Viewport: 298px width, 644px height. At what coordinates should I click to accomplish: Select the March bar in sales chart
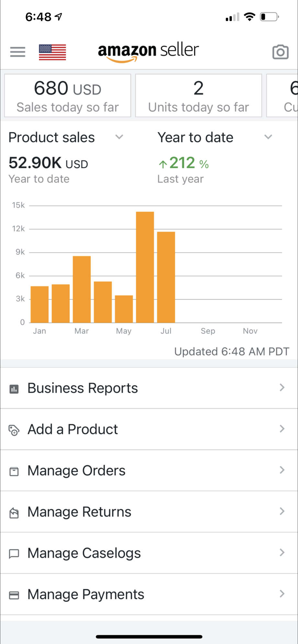82,289
